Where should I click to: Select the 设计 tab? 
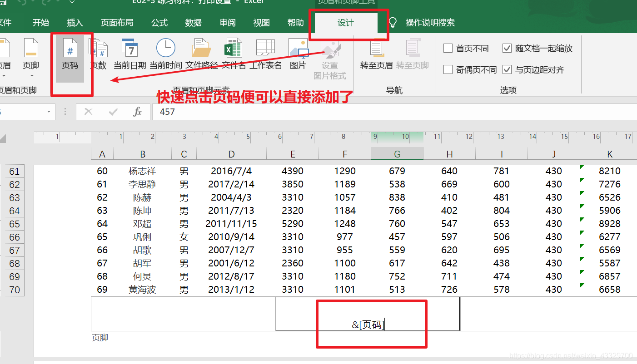346,23
